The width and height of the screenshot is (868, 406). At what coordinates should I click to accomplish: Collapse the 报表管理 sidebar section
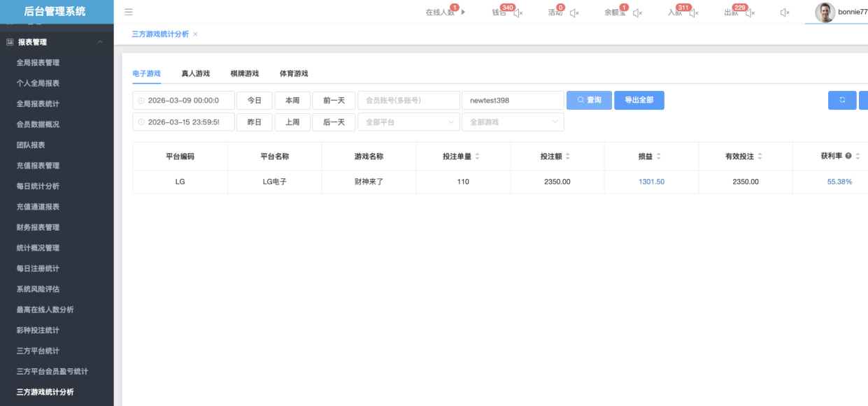point(100,42)
